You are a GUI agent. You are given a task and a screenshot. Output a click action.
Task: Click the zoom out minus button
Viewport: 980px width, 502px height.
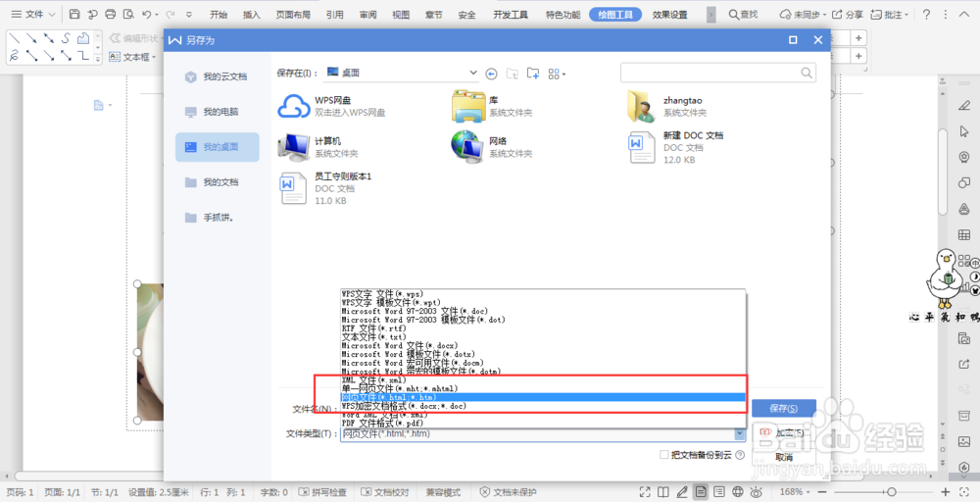click(823, 492)
